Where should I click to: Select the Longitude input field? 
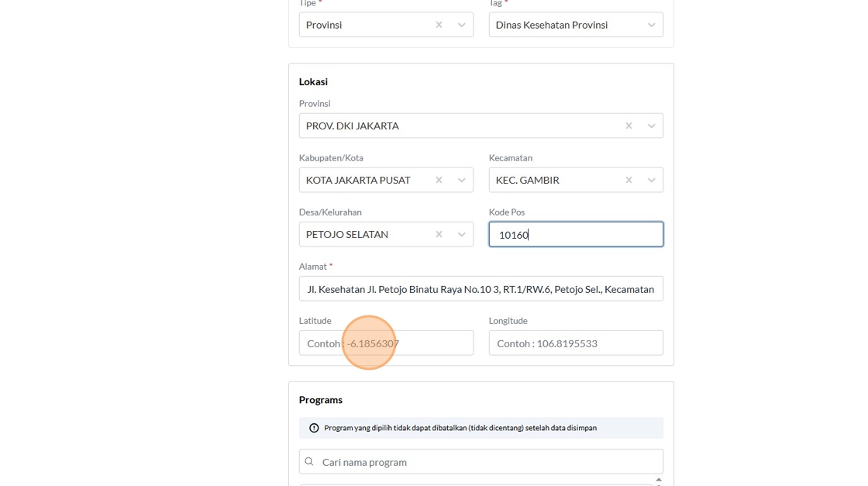tap(575, 343)
